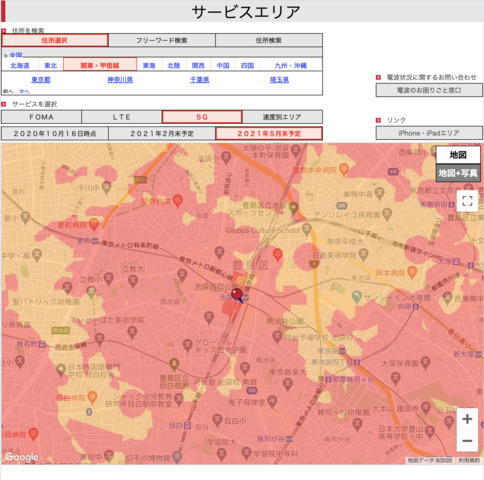
Task: Click the 大本山護国寺 temple pin
Action: click(x=426, y=407)
